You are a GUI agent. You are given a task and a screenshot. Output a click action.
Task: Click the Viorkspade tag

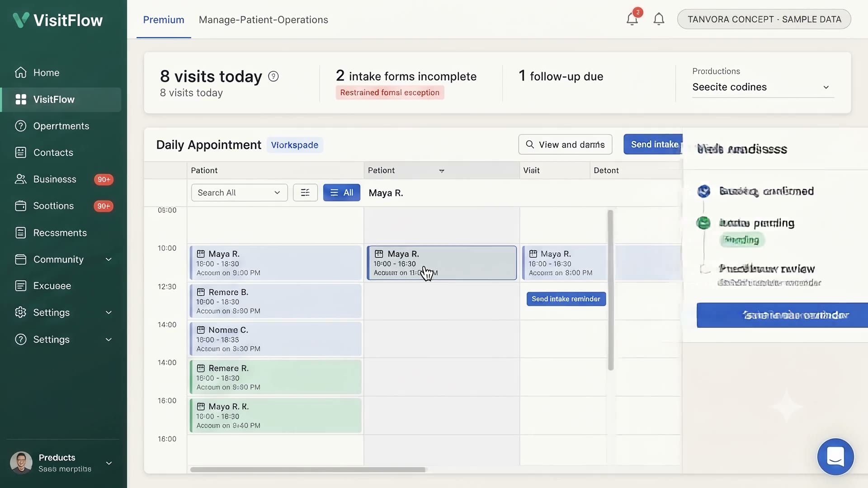[x=295, y=145]
